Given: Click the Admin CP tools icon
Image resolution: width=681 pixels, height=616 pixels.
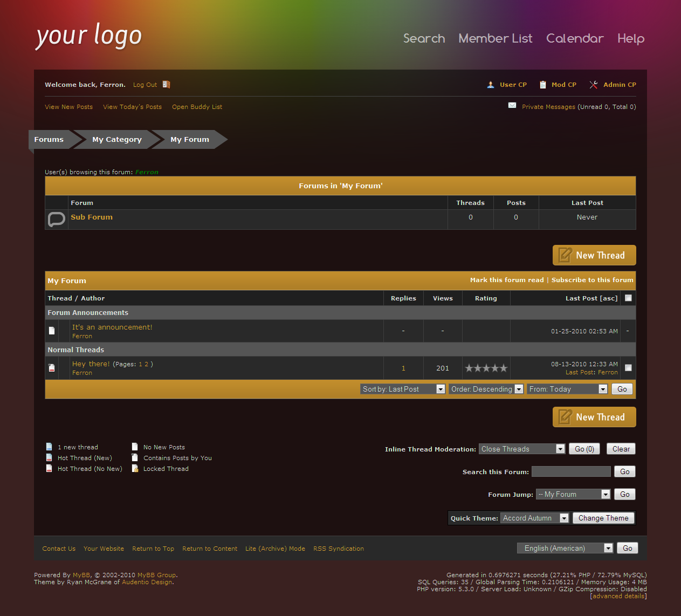Looking at the screenshot, I should (x=594, y=85).
